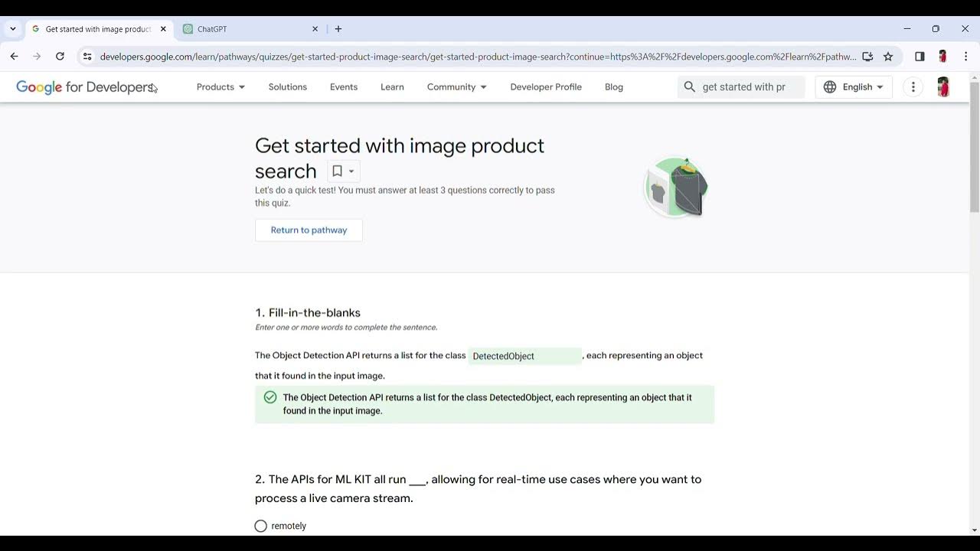Reload the current page
The width and height of the screenshot is (980, 551).
pyautogui.click(x=60, y=57)
